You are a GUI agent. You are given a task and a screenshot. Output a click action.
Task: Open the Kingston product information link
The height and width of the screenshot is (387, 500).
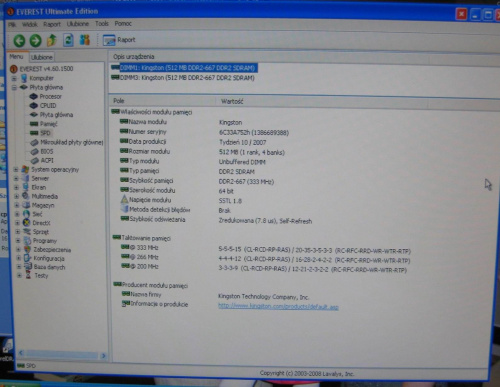[278, 306]
